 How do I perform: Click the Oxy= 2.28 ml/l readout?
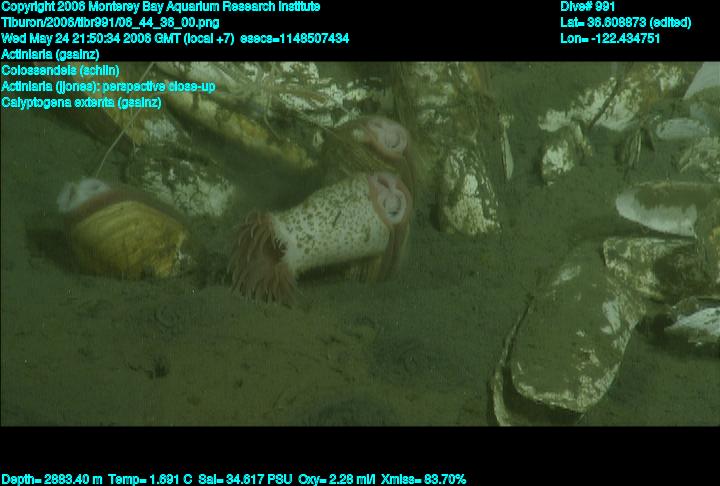337,480
